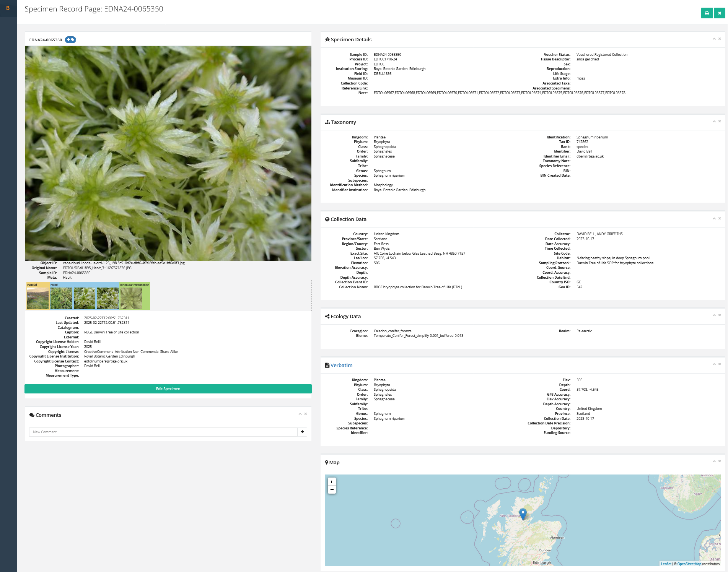728x572 pixels.
Task: Close the Comments panel
Action: tap(306, 414)
